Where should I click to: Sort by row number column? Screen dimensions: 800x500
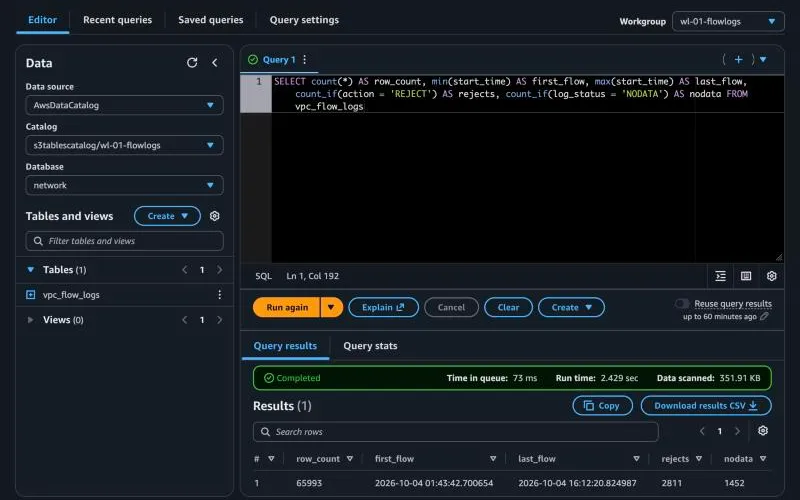(271, 459)
